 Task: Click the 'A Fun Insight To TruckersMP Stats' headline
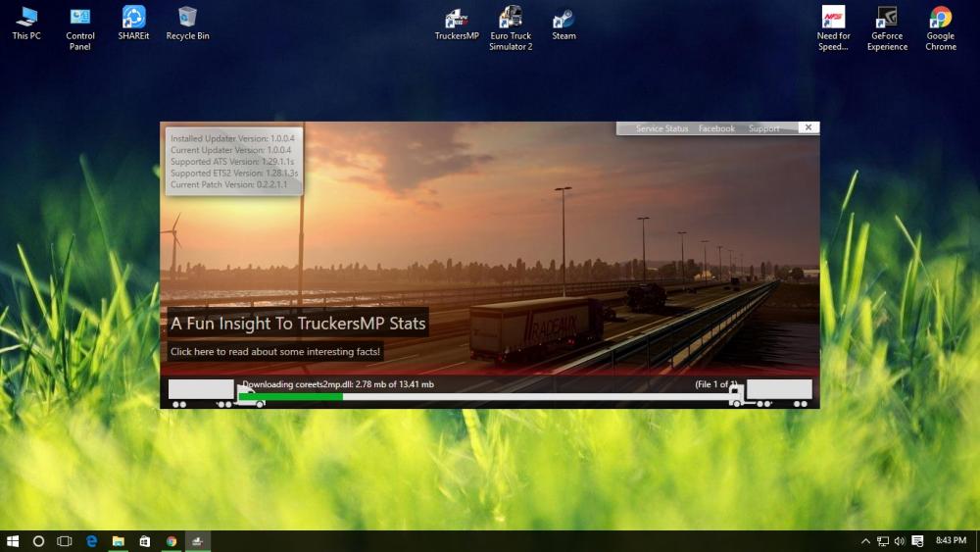[x=298, y=323]
